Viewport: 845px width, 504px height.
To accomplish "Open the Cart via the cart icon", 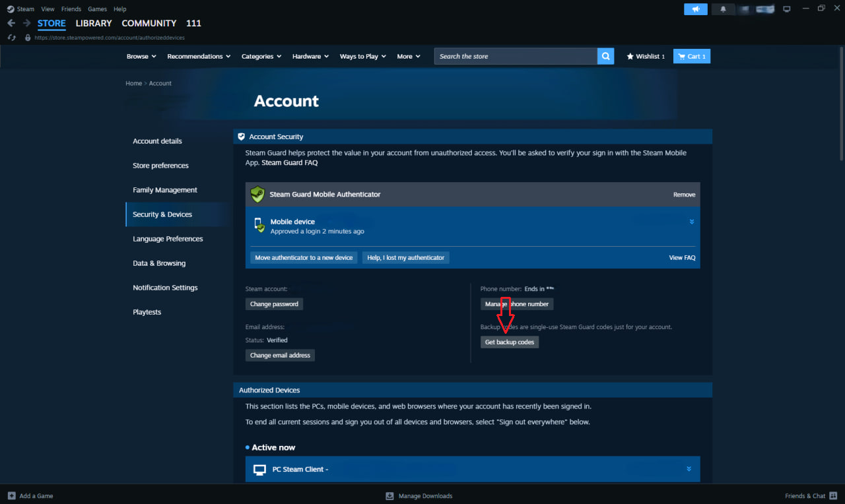I will pyautogui.click(x=681, y=57).
